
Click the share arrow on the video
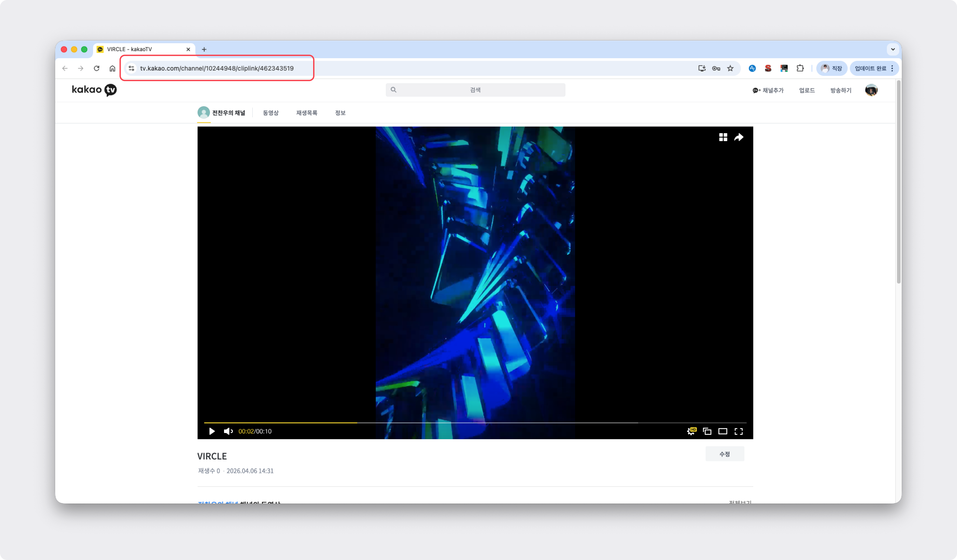pos(738,137)
